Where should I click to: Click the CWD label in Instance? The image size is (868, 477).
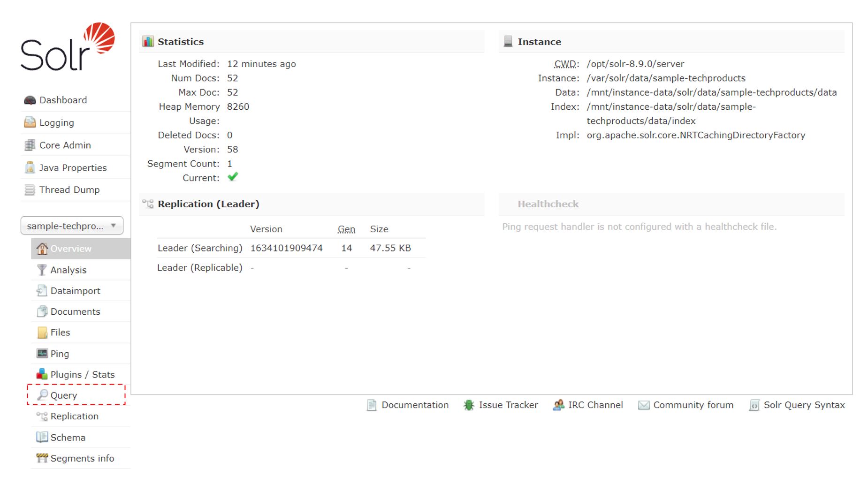point(566,64)
